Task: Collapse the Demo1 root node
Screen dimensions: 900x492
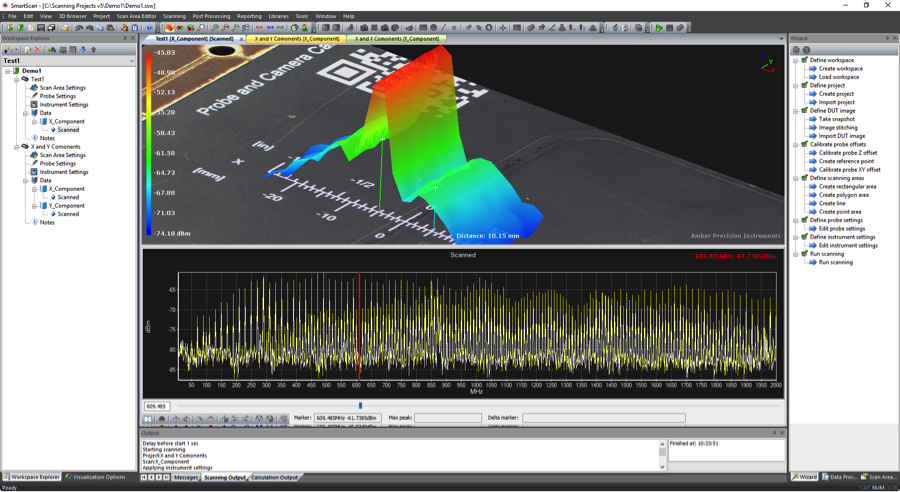Action: point(7,71)
